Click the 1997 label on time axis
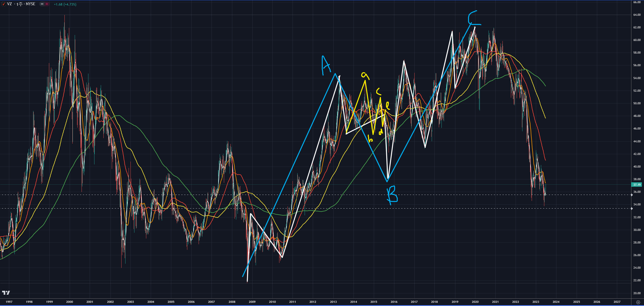This screenshot has width=644, height=306. click(x=9, y=302)
